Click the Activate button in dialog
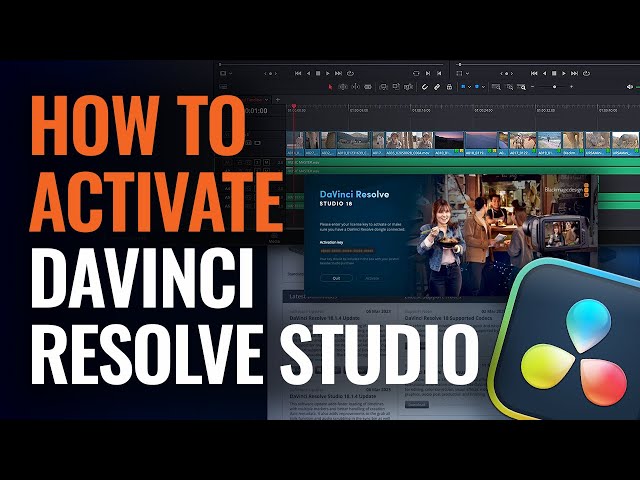The image size is (640, 480). point(372,278)
